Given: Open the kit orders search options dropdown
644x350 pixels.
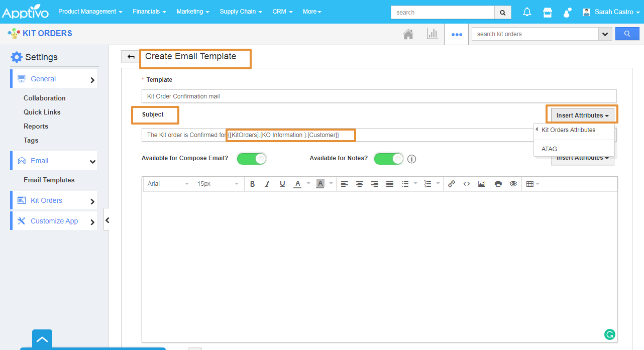Looking at the screenshot, I should [x=605, y=34].
